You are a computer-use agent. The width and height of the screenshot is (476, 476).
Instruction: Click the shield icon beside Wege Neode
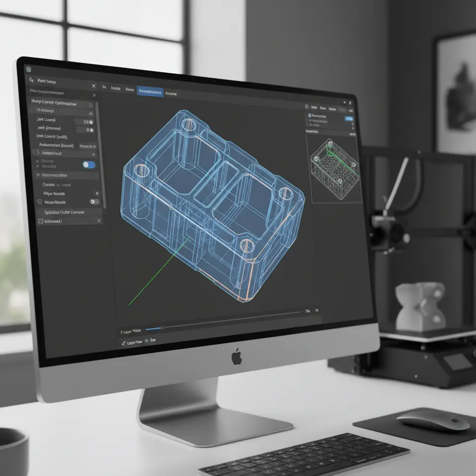40,202
